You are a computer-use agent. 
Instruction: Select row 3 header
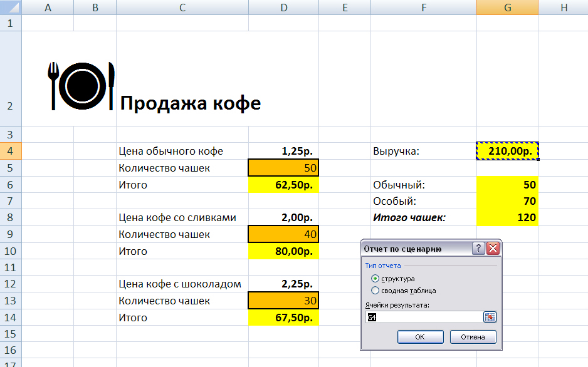(x=11, y=134)
